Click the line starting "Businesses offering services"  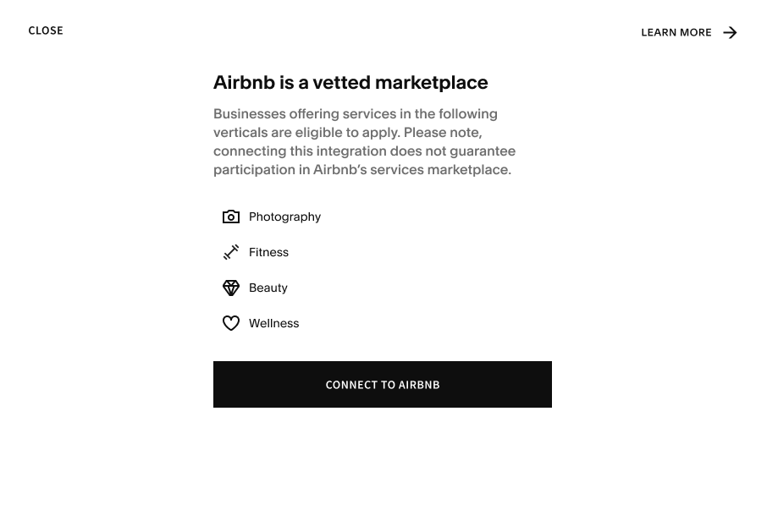pos(356,114)
